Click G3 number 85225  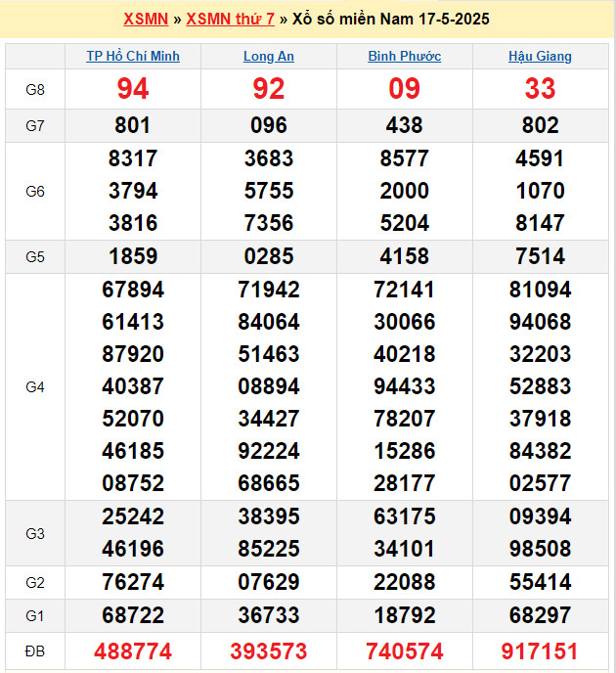(269, 549)
